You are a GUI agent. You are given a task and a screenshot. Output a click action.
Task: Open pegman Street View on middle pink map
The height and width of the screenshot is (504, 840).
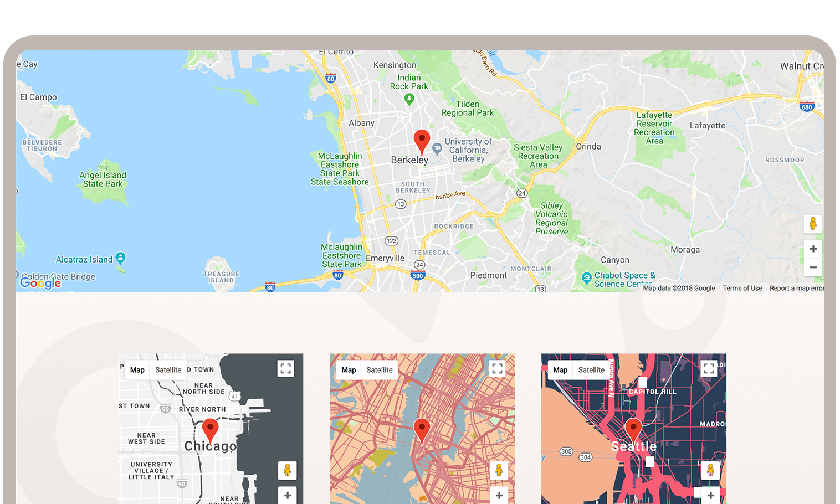pos(499,470)
